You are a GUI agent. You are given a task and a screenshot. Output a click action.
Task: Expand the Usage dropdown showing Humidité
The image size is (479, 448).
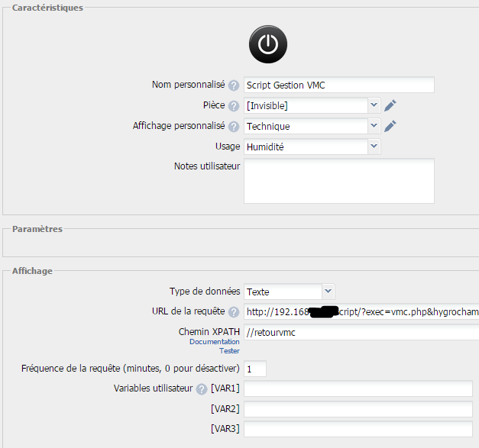click(x=312, y=147)
